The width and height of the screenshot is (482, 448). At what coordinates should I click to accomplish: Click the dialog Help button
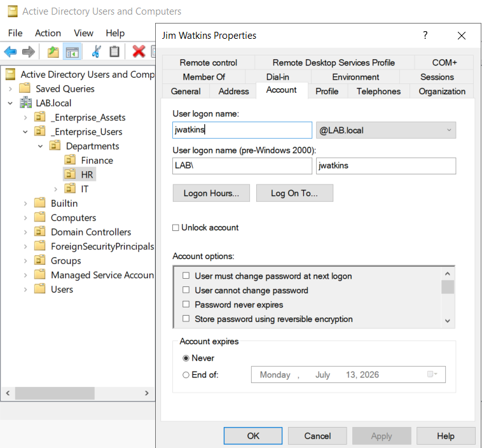(446, 436)
